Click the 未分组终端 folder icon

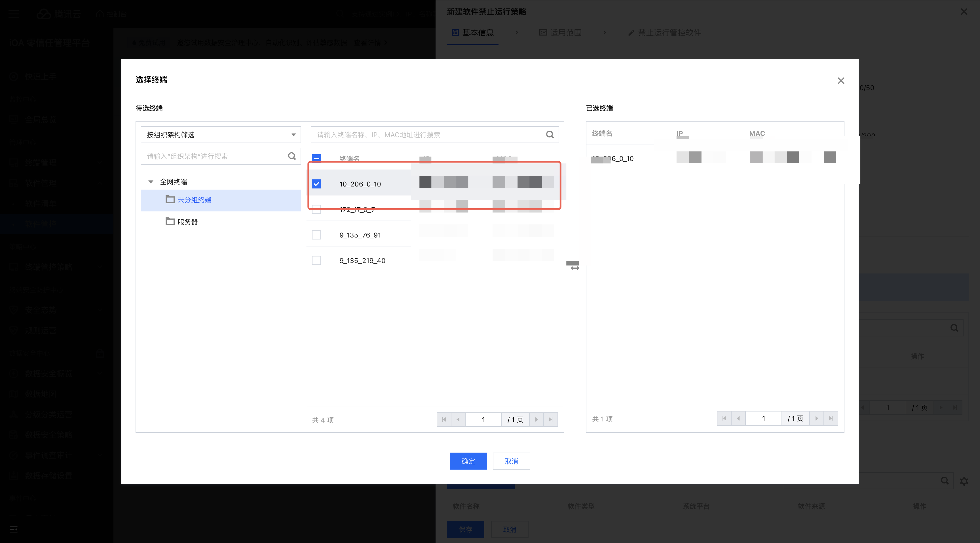170,200
